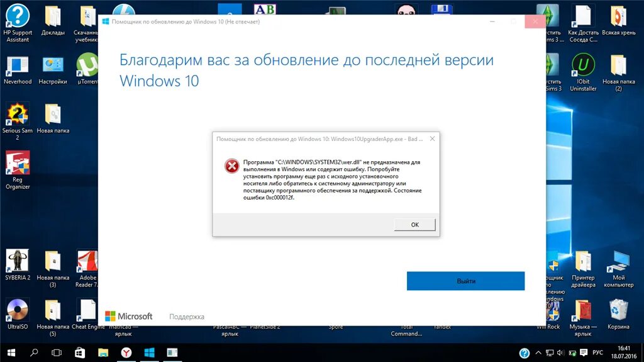
Task: Select the Новая папка (5) folder
Action: (53, 317)
